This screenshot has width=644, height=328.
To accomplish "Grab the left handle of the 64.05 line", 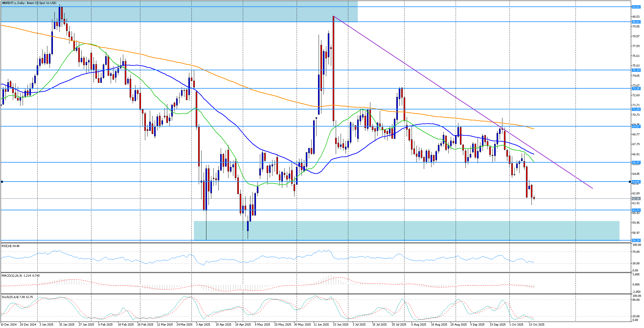I will coord(2,182).
